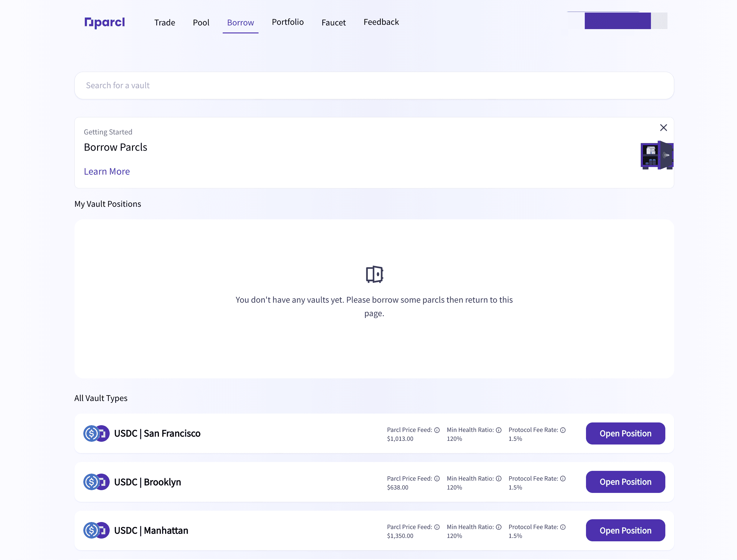Click the USDC San Francisco token pair icon
The width and height of the screenshot is (737, 560).
(96, 433)
